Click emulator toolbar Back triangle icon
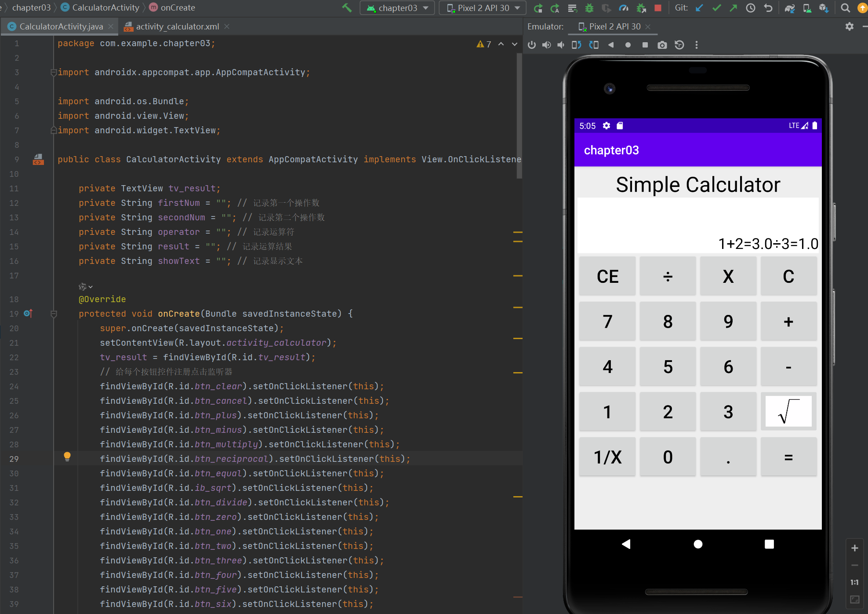868x614 pixels. point(611,45)
